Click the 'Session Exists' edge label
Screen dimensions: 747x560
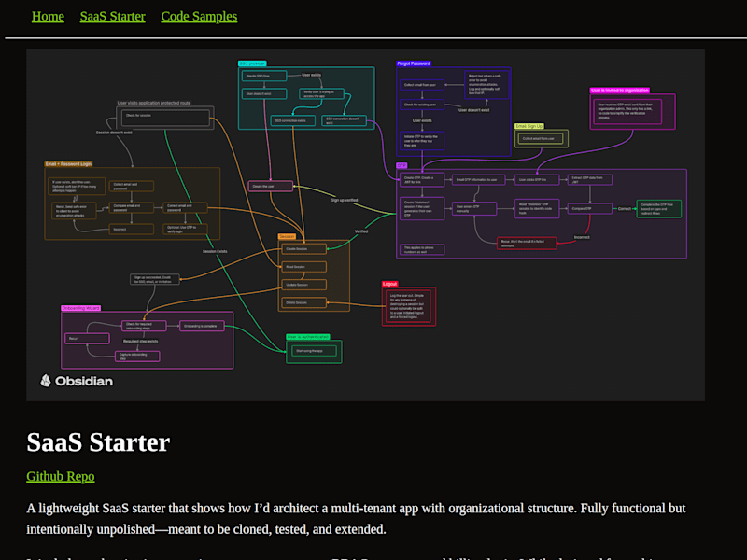[x=215, y=251]
